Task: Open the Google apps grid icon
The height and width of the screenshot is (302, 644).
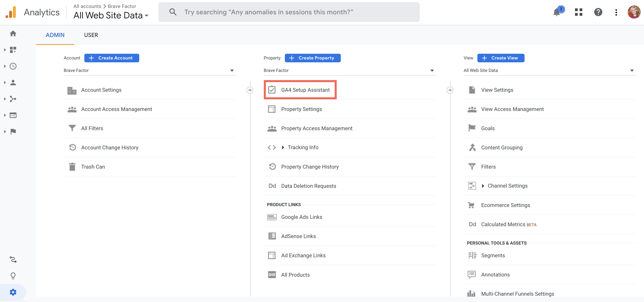Action: click(x=578, y=12)
